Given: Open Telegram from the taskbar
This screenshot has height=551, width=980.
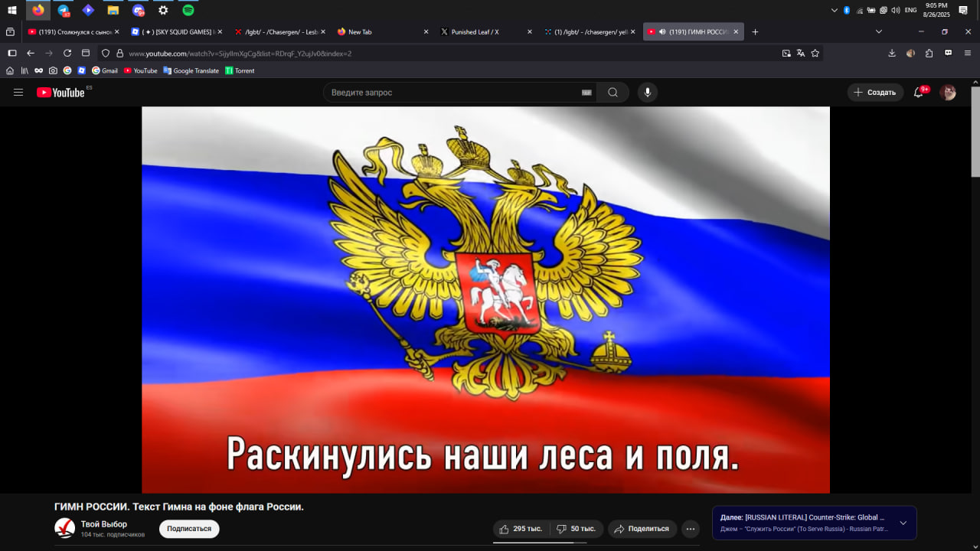Looking at the screenshot, I should coord(64,10).
